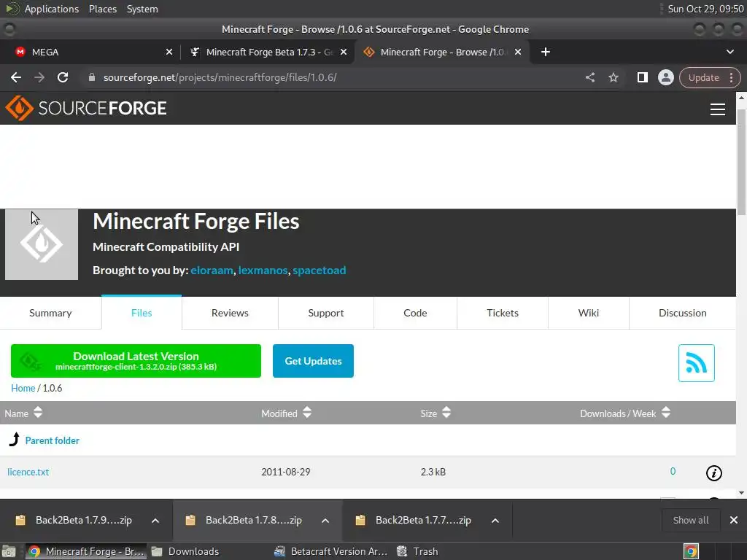Screen dimensions: 747x560
Task: Click the SourceForge logo
Action: [86, 108]
